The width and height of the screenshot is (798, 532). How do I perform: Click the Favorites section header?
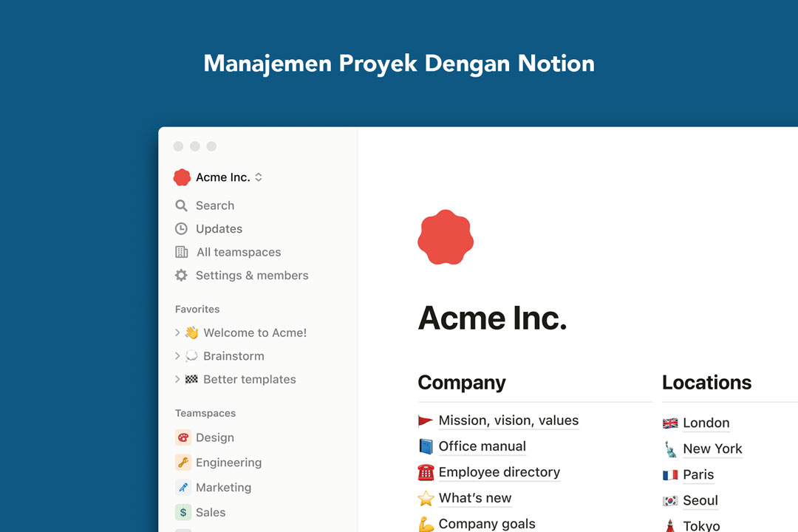pyautogui.click(x=197, y=309)
